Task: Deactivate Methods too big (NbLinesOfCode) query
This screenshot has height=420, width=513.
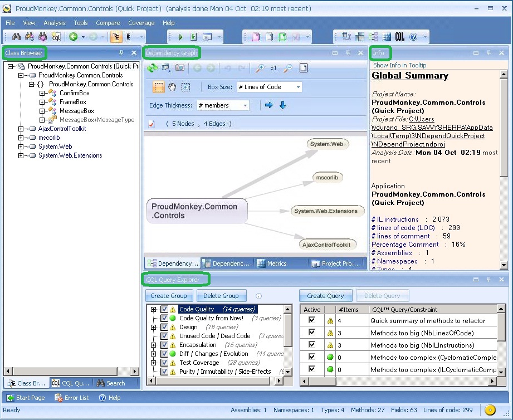Action: 312,333
